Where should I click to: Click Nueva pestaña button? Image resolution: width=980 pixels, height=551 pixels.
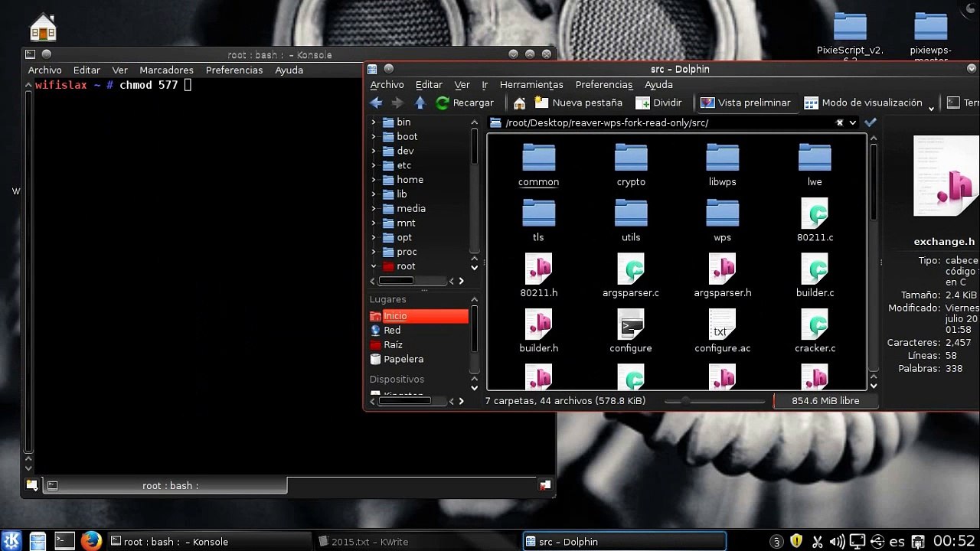579,103
